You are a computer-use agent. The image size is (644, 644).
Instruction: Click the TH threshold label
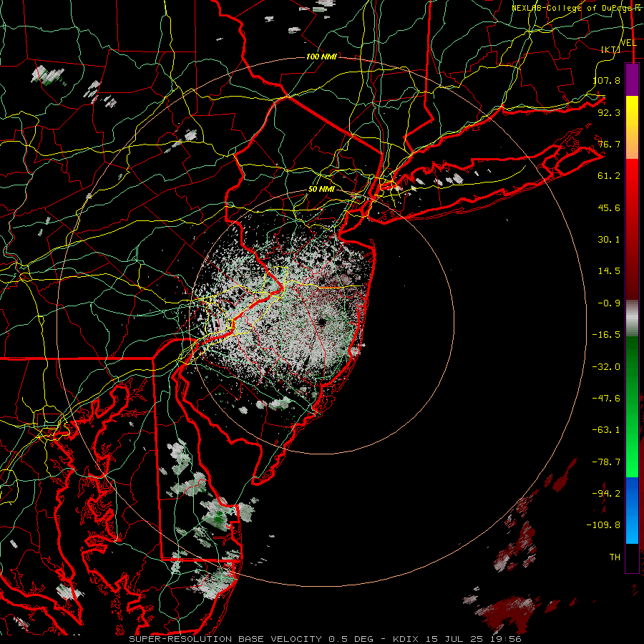pyautogui.click(x=615, y=557)
